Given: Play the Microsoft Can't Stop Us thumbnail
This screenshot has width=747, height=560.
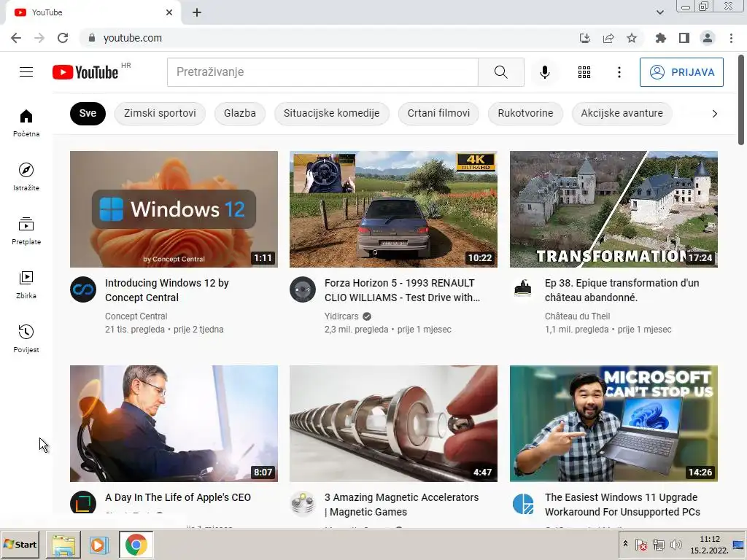Looking at the screenshot, I should coord(614,424).
